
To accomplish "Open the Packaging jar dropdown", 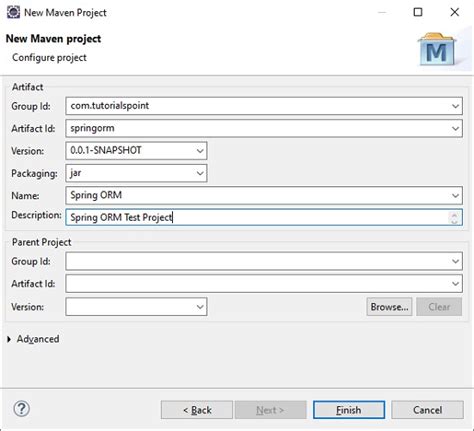I will [x=200, y=173].
